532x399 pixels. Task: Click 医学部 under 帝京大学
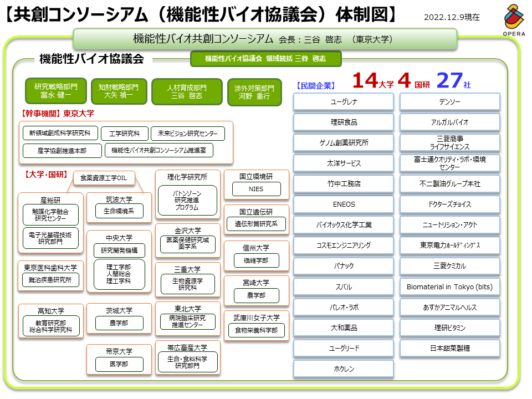tap(119, 364)
